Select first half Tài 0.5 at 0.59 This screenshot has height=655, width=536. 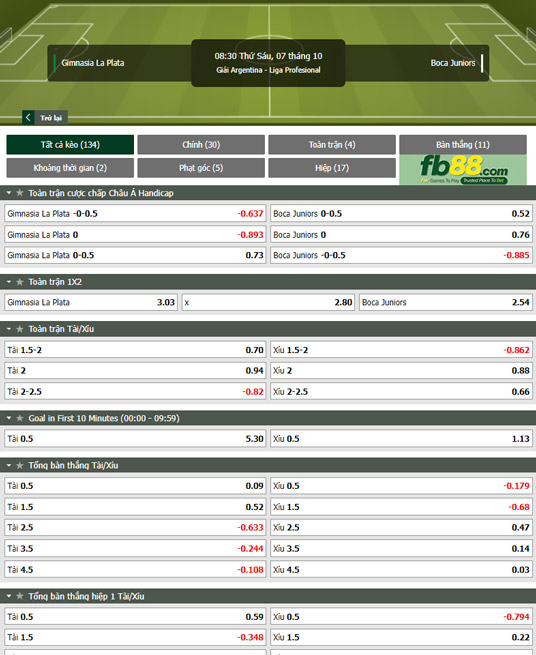(135, 617)
